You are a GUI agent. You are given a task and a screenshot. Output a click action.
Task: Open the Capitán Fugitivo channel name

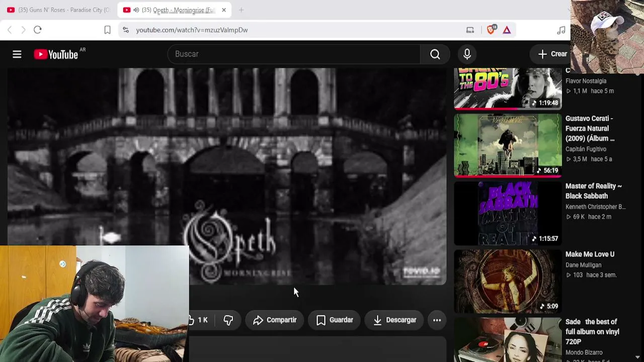pyautogui.click(x=586, y=149)
